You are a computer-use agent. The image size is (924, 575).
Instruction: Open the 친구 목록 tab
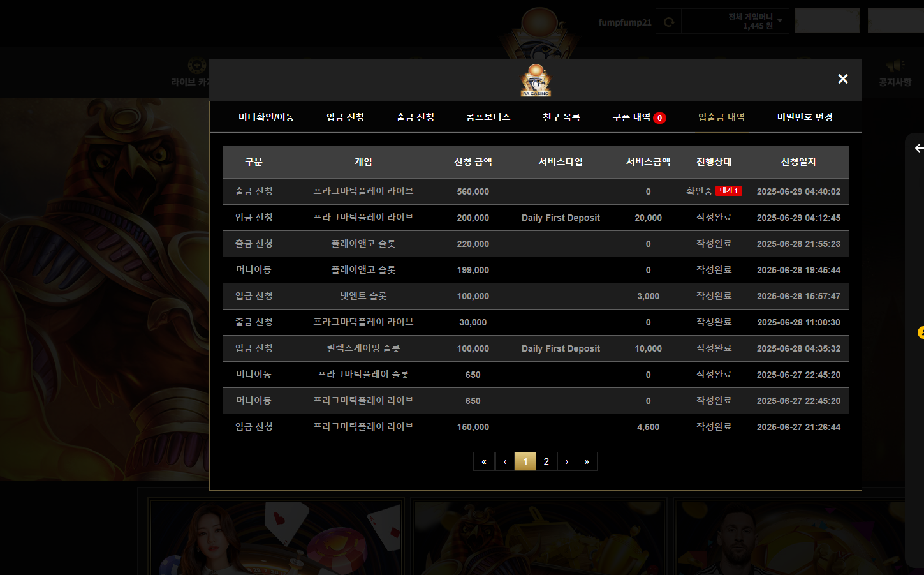[561, 117]
